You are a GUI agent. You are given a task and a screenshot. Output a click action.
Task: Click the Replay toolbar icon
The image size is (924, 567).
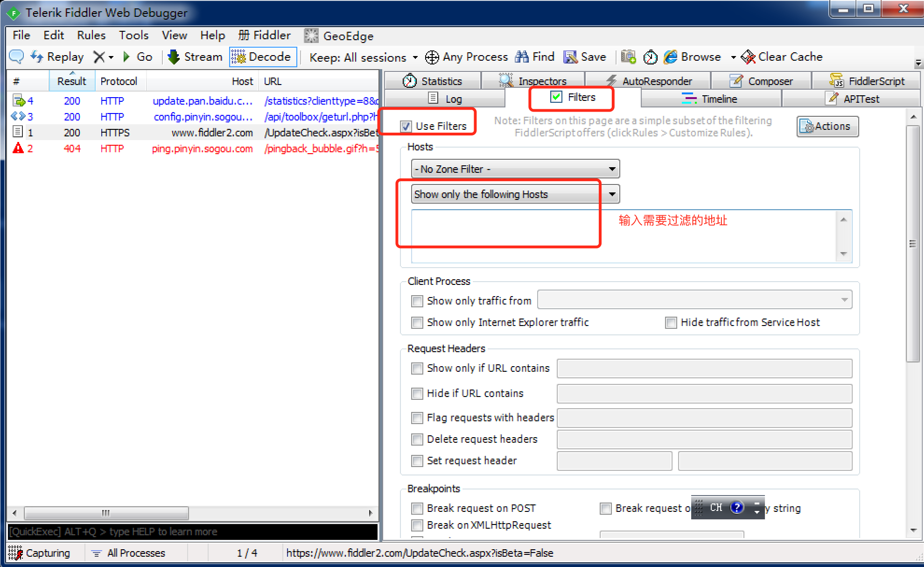(x=37, y=57)
